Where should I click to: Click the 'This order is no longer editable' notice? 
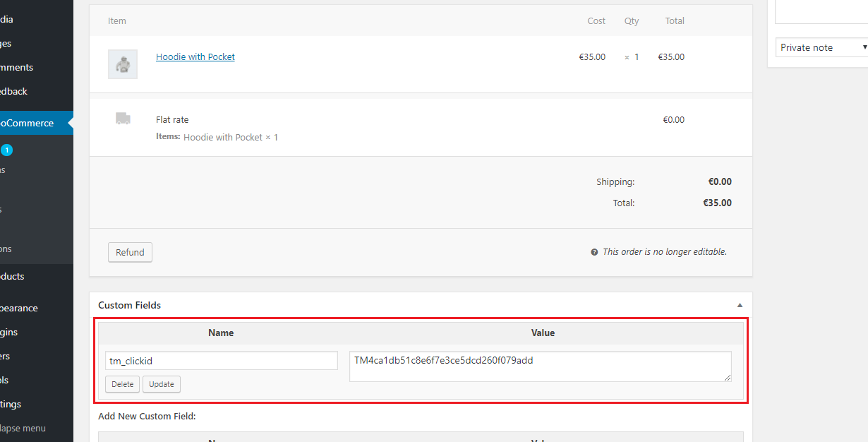665,252
